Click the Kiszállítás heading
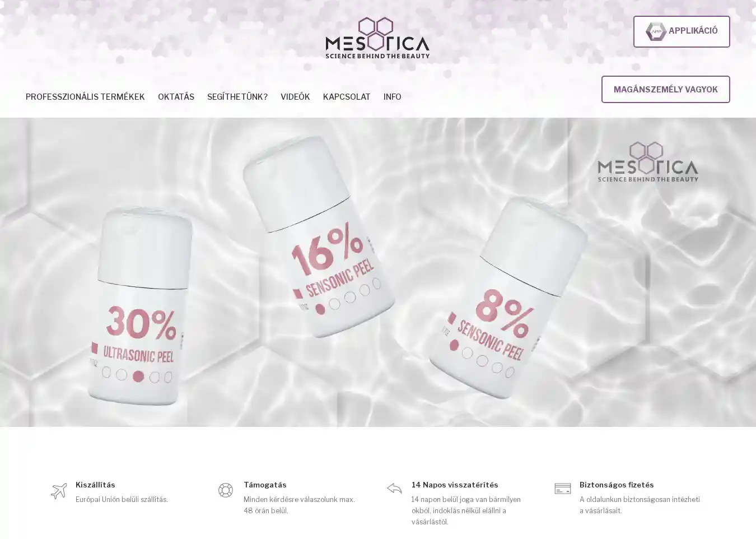Screen dimensions: 756x539 [x=95, y=485]
